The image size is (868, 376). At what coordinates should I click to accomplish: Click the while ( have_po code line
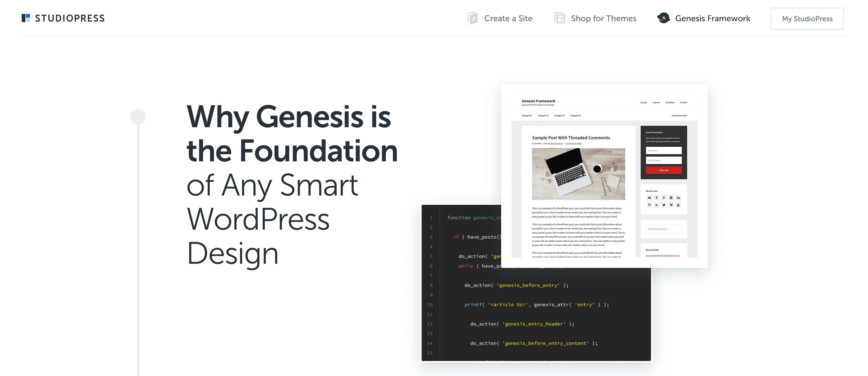click(x=480, y=266)
